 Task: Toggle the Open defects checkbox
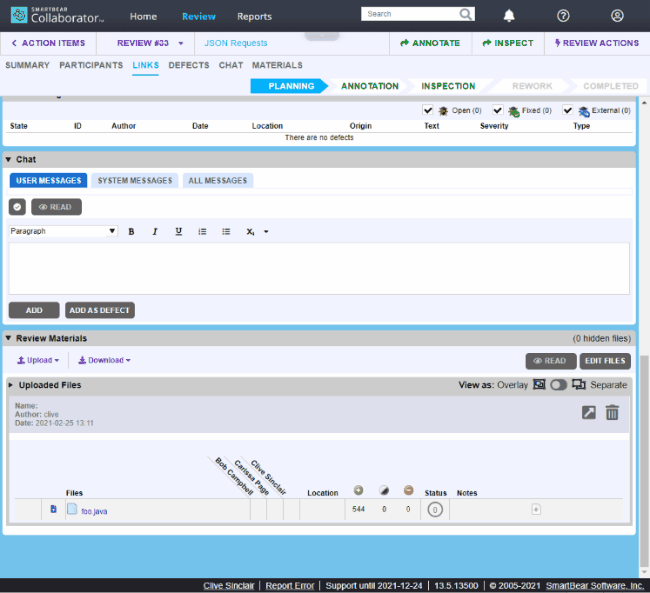[428, 110]
